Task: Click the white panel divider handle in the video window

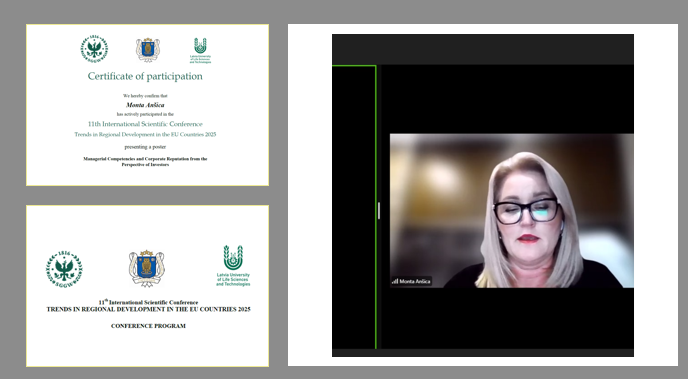Action: click(379, 211)
